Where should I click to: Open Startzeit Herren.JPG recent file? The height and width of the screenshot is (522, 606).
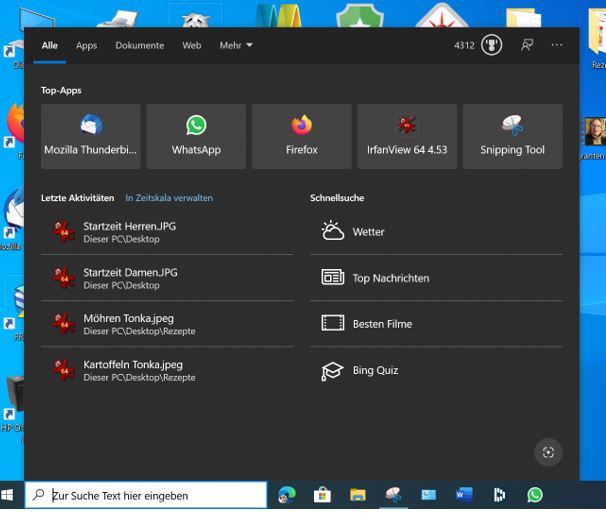tap(167, 232)
